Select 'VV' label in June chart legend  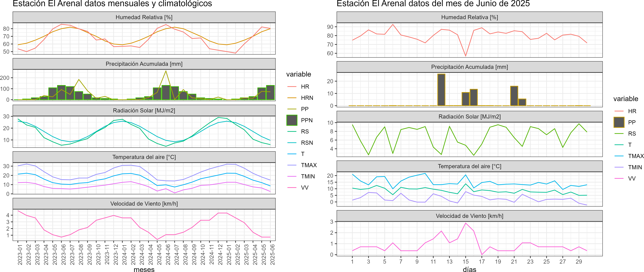point(632,178)
